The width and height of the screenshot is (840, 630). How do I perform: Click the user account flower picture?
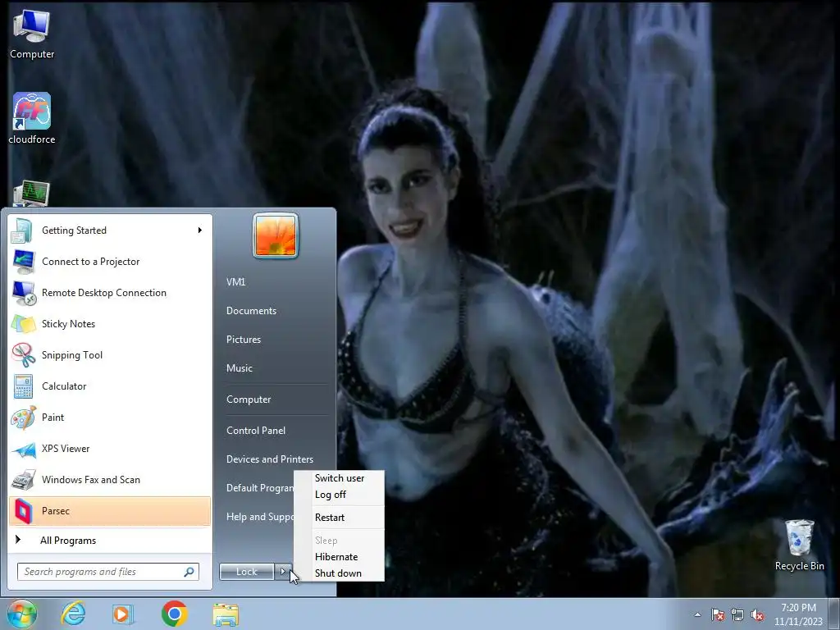tap(276, 235)
